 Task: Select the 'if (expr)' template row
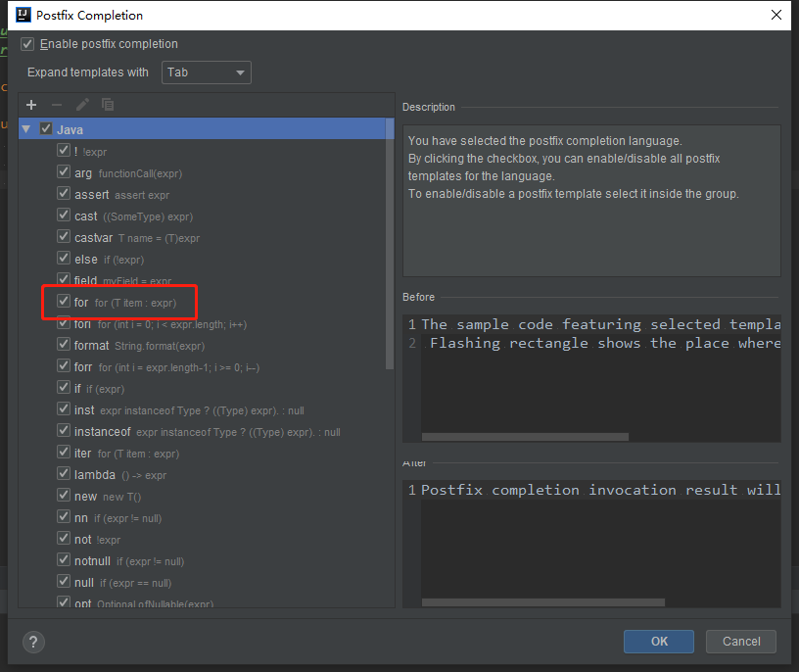(203, 389)
